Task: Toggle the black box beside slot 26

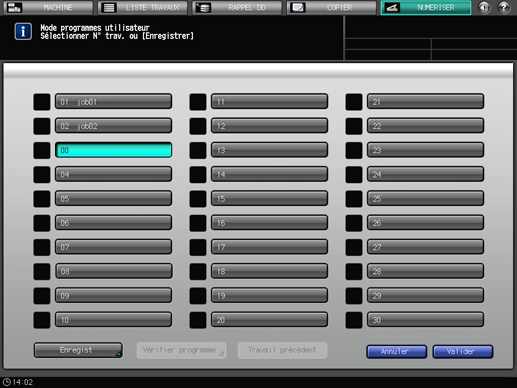Action: click(354, 223)
